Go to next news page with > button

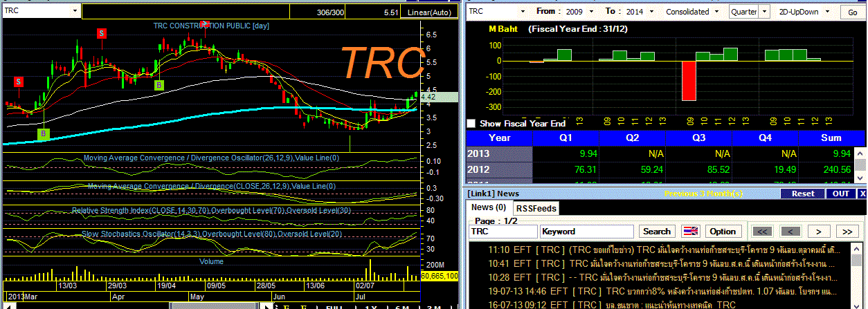point(818,232)
